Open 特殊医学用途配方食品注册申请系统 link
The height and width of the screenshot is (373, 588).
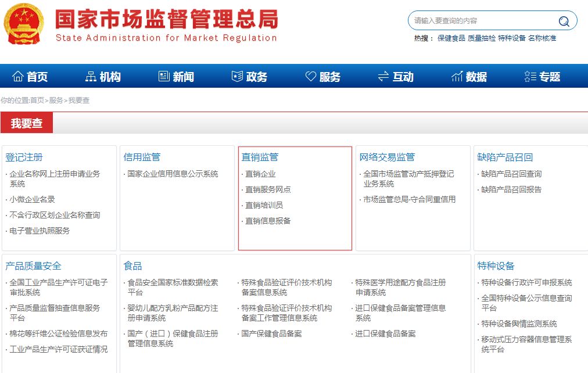[400, 288]
